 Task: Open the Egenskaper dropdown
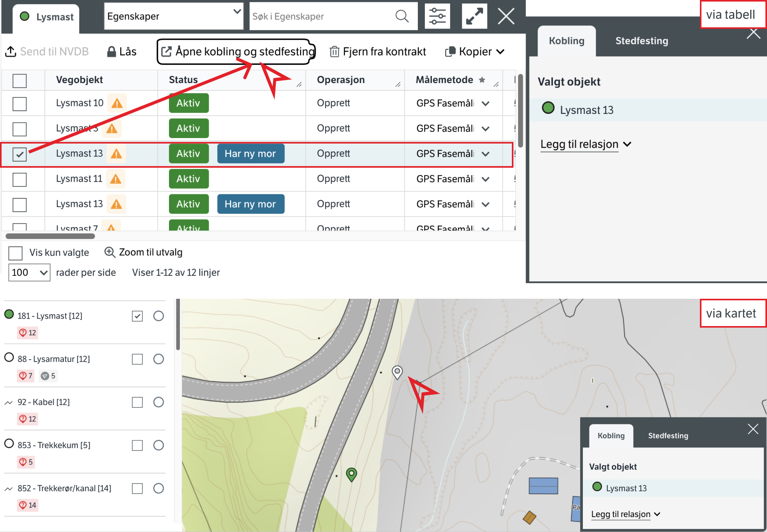pos(174,16)
